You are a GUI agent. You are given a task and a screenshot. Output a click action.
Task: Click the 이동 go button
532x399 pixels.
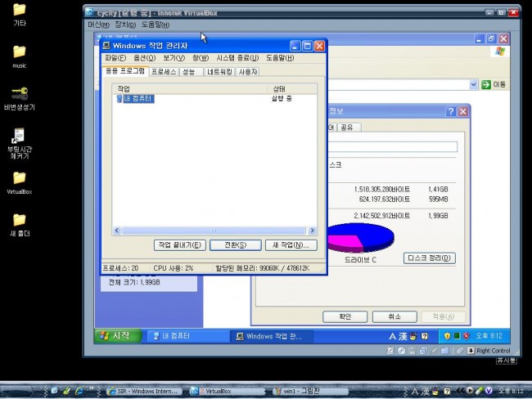coord(494,84)
